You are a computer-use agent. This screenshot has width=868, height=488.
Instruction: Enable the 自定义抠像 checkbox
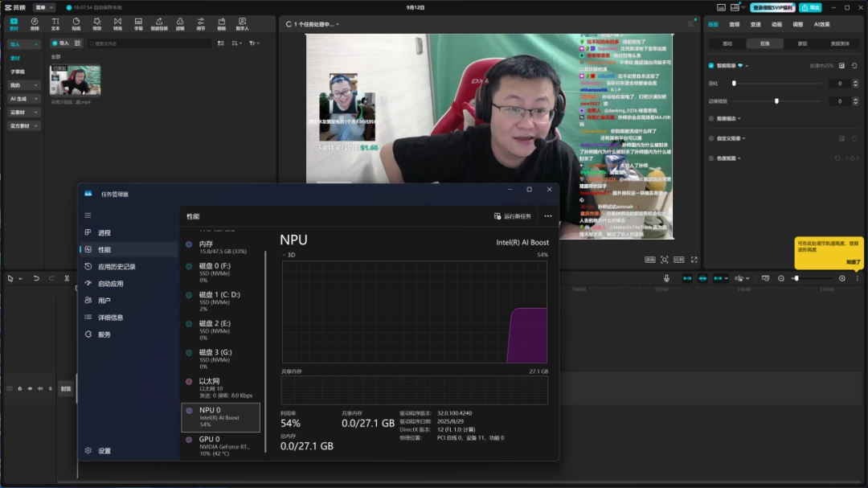[x=711, y=138]
